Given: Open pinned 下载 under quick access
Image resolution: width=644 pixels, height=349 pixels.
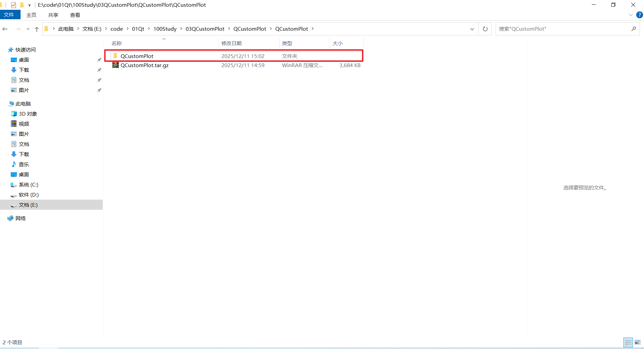Looking at the screenshot, I should (x=24, y=70).
